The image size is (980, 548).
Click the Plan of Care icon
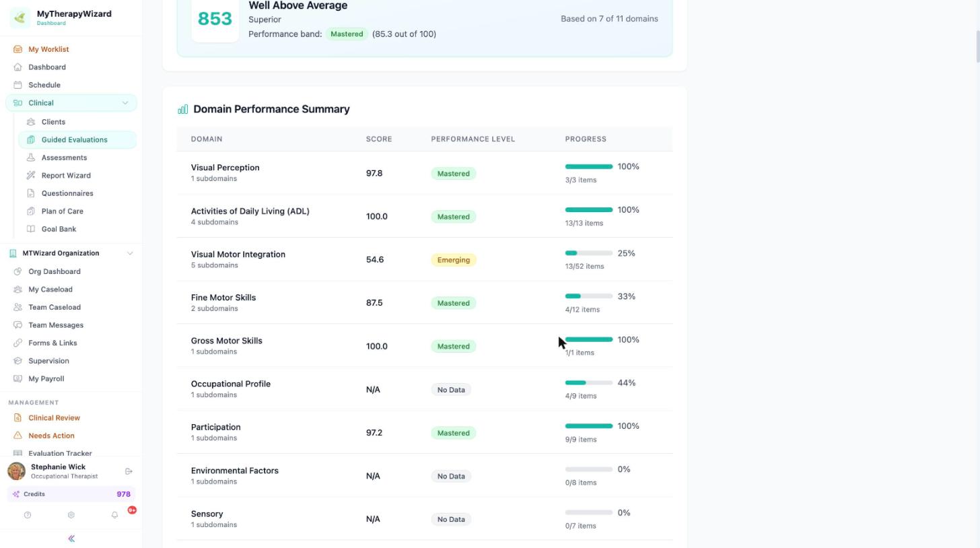tap(31, 211)
